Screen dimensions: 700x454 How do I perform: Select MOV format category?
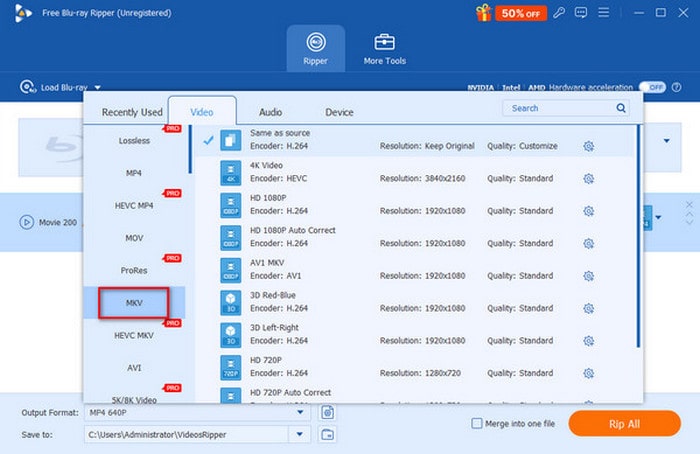[134, 238]
